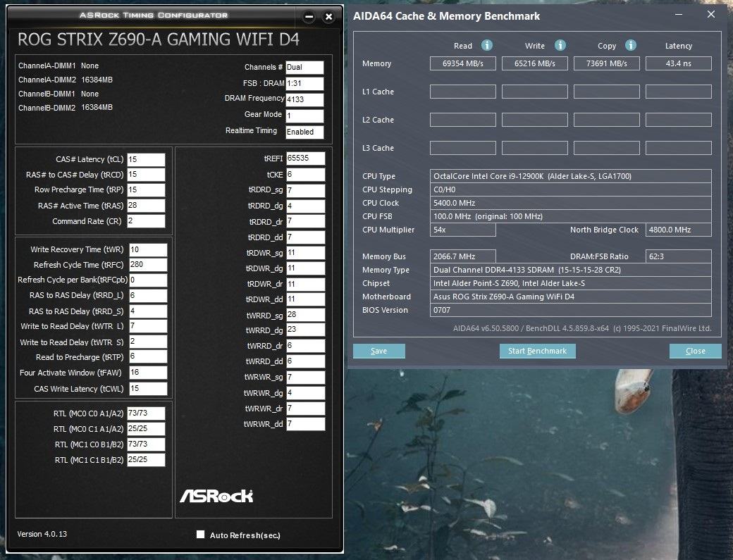Screen dimensions: 733x560
Task: Select the RTL (MC1 C1 B1/B2) field
Action: point(146,459)
